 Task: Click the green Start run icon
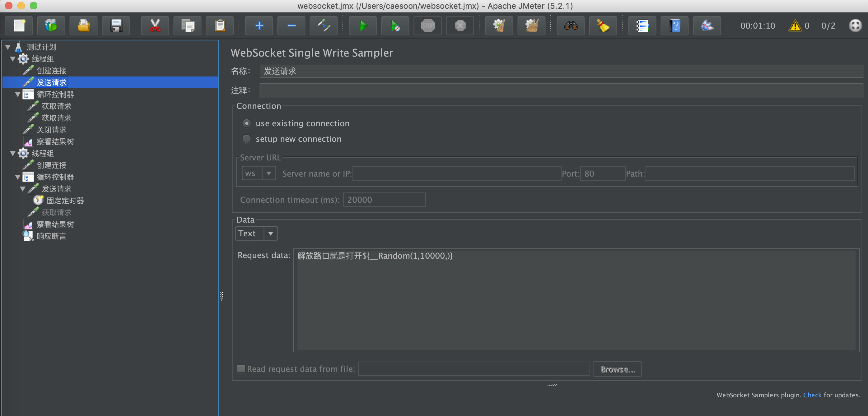coord(363,25)
